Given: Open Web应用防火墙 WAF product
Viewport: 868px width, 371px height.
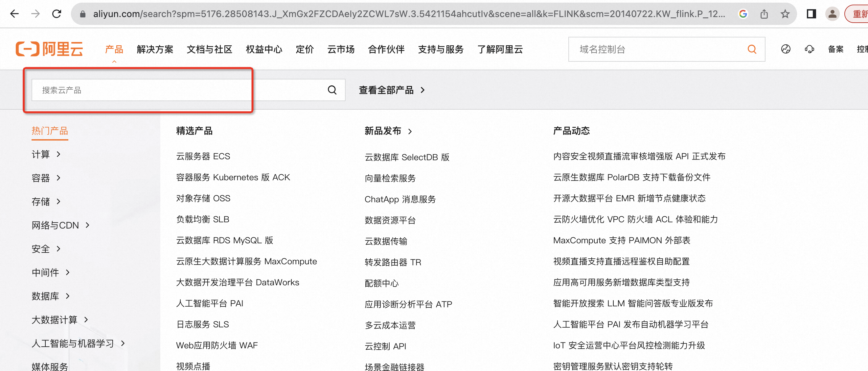Looking at the screenshot, I should point(217,345).
